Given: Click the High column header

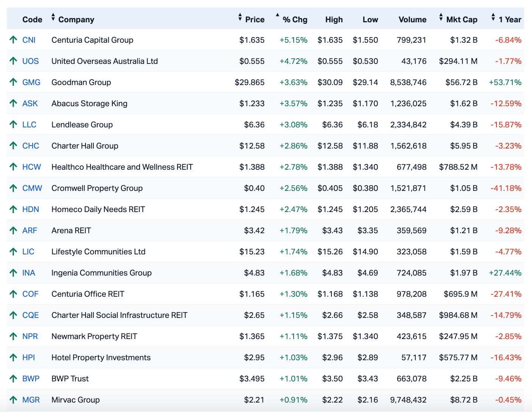Looking at the screenshot, I should (x=334, y=20).
